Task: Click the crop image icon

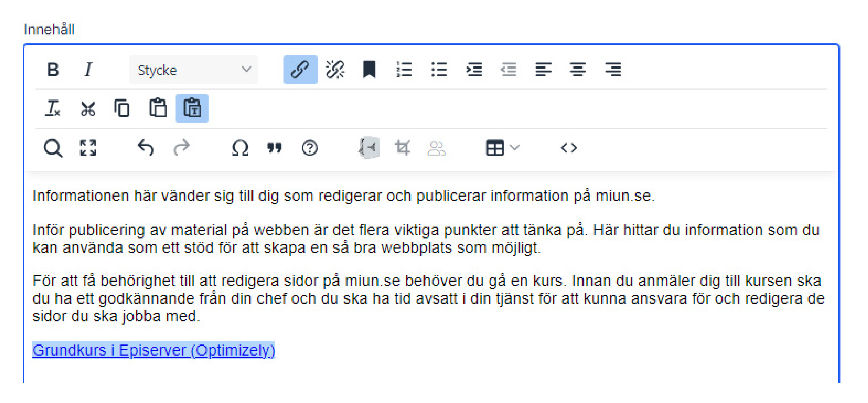Action: point(403,148)
